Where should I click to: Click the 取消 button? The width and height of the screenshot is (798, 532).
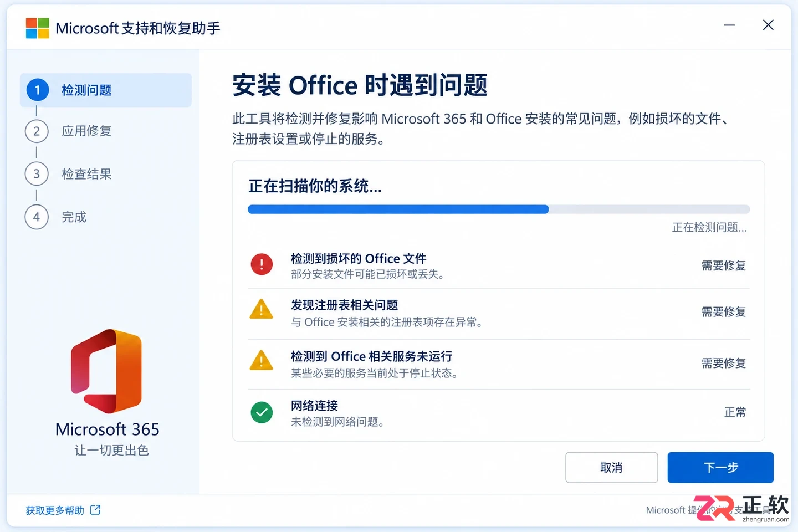[x=611, y=468]
